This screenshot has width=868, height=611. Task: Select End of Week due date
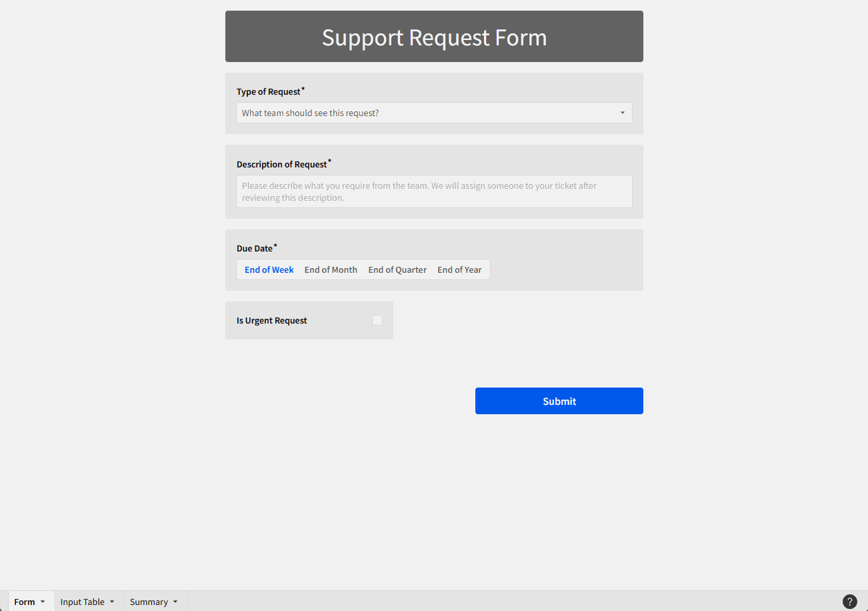tap(269, 270)
